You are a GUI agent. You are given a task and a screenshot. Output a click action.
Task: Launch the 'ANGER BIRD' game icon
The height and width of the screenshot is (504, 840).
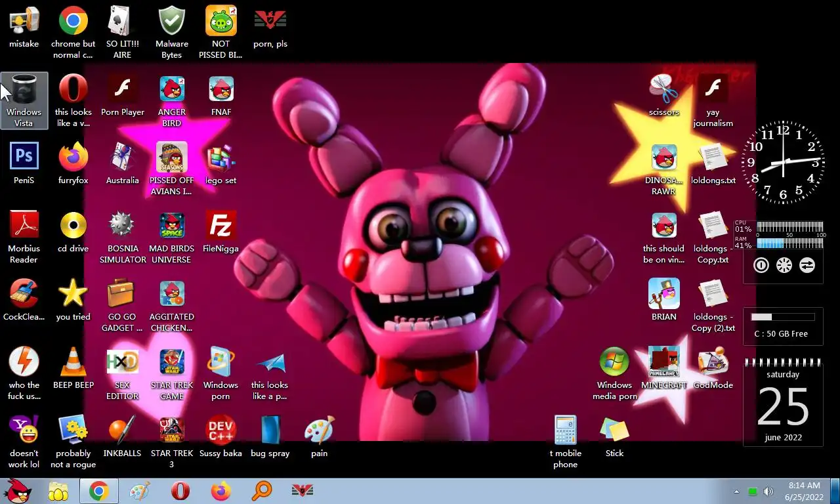click(x=171, y=100)
